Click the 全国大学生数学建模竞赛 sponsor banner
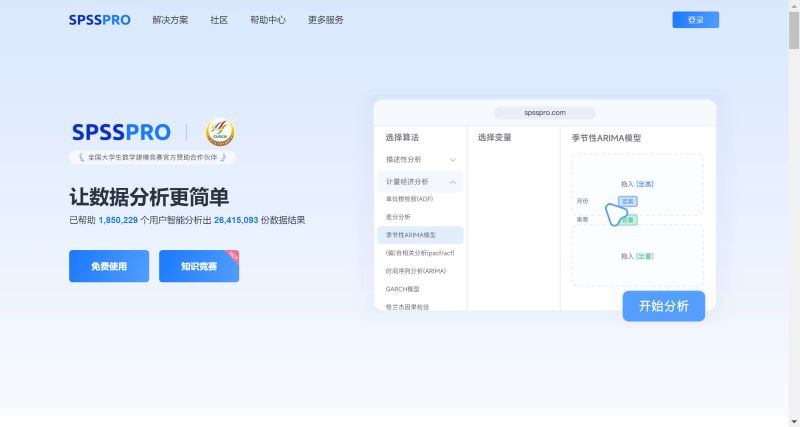800x427 pixels. tap(152, 157)
